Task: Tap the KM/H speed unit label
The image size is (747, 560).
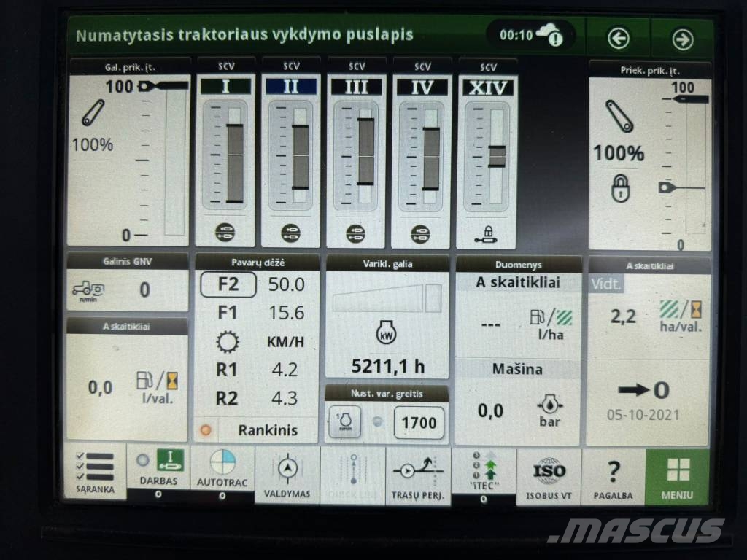Action: tap(285, 342)
